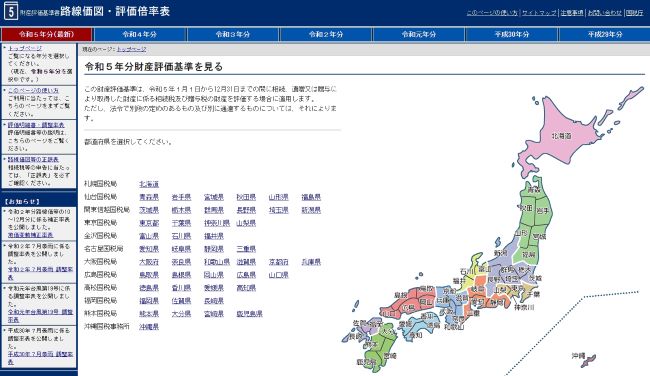Open the サイトマップ header link
Screen dimensions: 650x376
click(x=539, y=13)
